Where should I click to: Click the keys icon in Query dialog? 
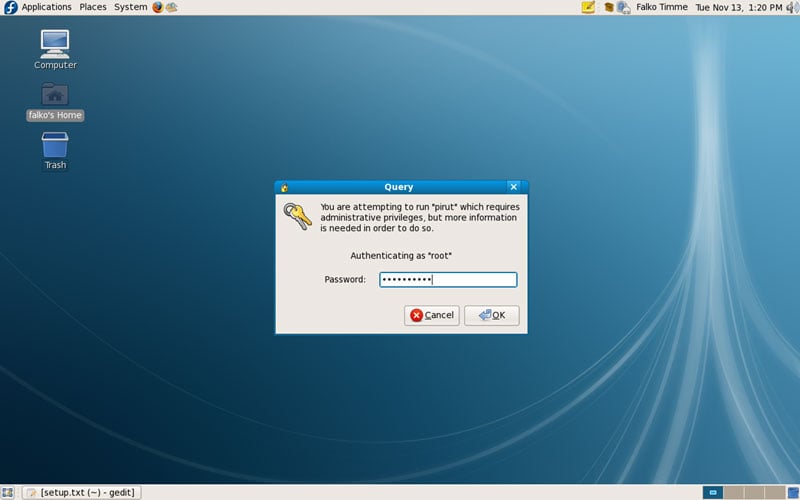tap(298, 216)
